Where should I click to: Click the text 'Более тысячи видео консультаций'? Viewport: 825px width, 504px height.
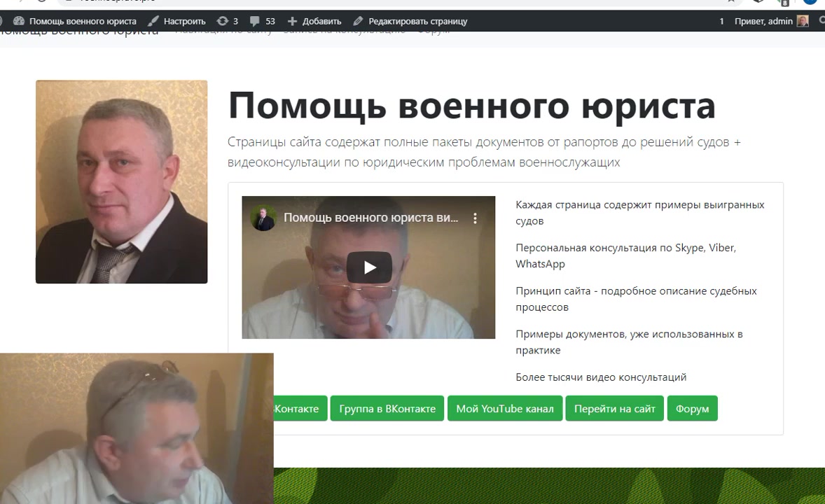pyautogui.click(x=601, y=377)
